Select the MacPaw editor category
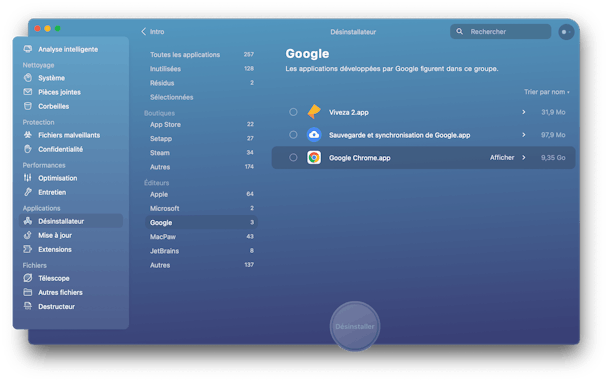The height and width of the screenshot is (382, 608). coord(201,237)
